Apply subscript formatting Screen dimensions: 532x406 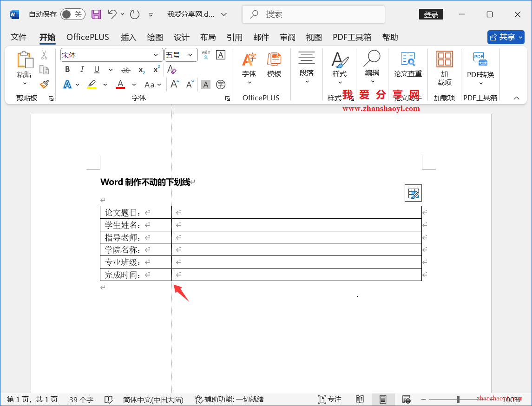point(142,70)
